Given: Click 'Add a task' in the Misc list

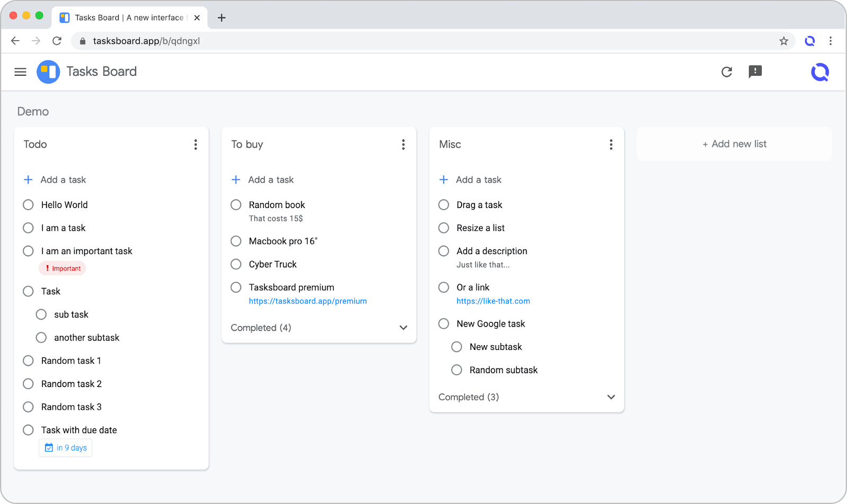Looking at the screenshot, I should (478, 179).
